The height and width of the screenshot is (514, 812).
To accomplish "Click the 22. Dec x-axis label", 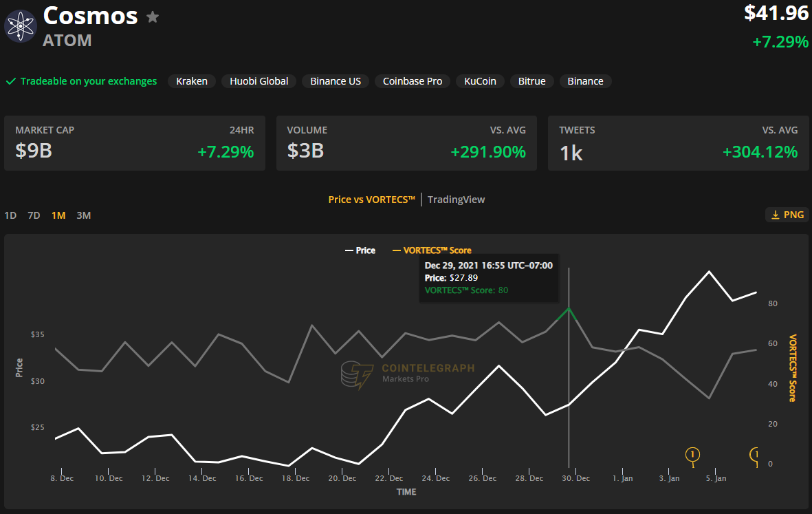I will (389, 478).
